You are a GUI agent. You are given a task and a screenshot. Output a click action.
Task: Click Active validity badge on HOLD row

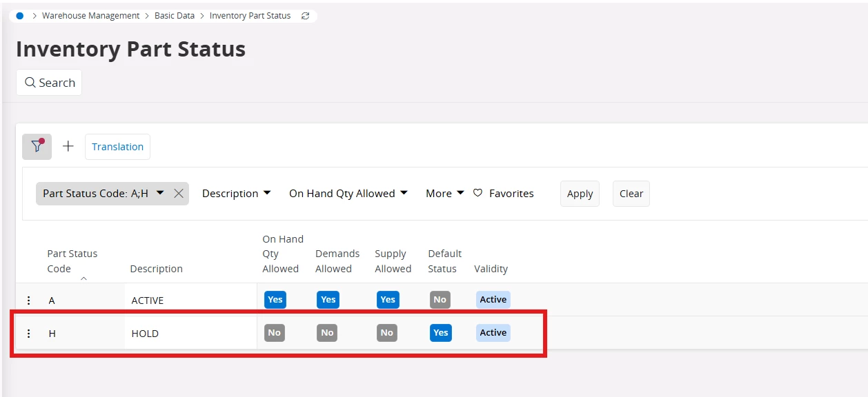click(493, 333)
